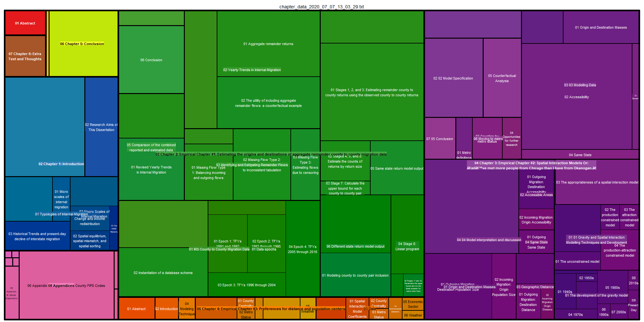
Task: Select the purple '07 05 Conclusion' block
Action: point(440,139)
